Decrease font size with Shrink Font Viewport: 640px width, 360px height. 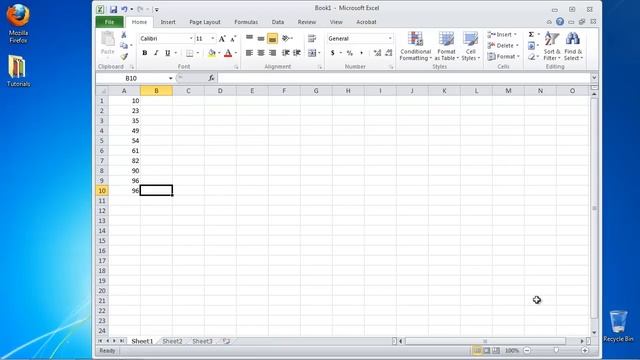[233, 39]
